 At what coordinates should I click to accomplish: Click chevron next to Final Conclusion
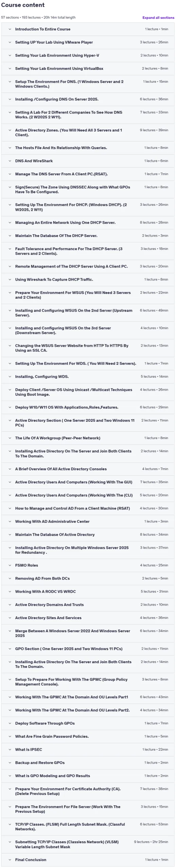10,860
